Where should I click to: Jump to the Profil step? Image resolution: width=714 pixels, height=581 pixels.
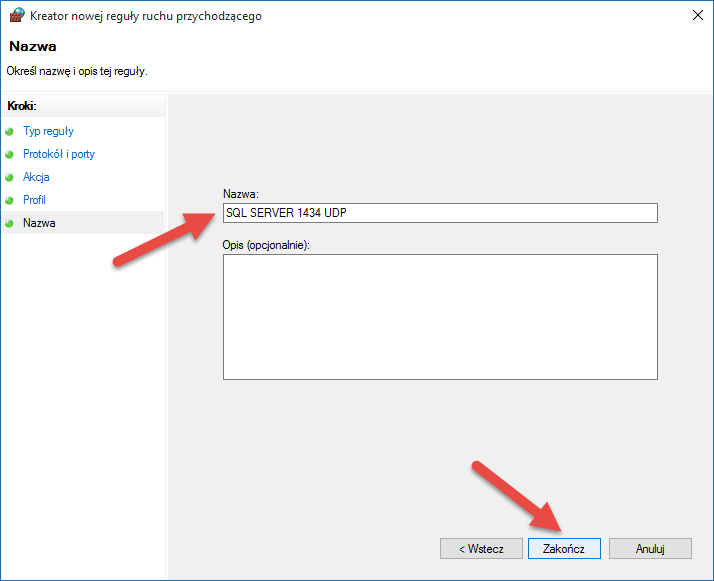pos(34,200)
